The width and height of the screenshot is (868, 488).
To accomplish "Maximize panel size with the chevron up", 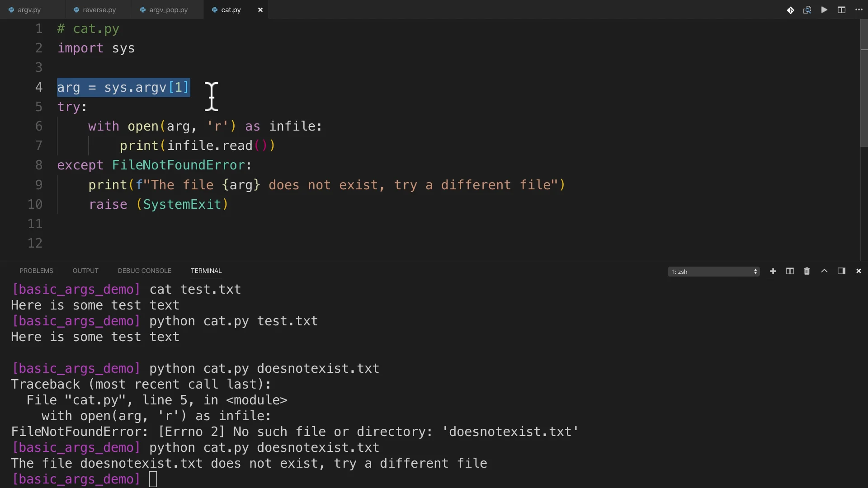I will coord(824,271).
